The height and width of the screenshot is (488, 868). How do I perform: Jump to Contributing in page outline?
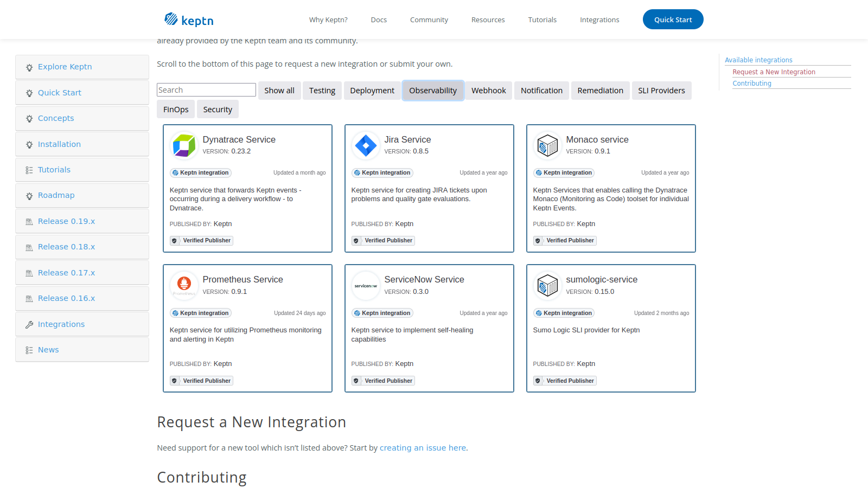coord(752,84)
